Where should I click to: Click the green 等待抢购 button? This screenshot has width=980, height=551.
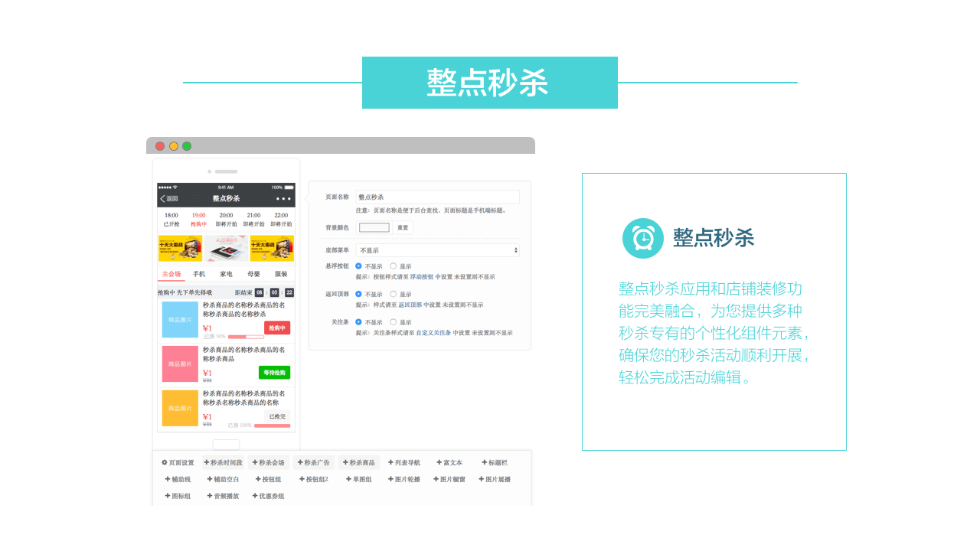[274, 373]
